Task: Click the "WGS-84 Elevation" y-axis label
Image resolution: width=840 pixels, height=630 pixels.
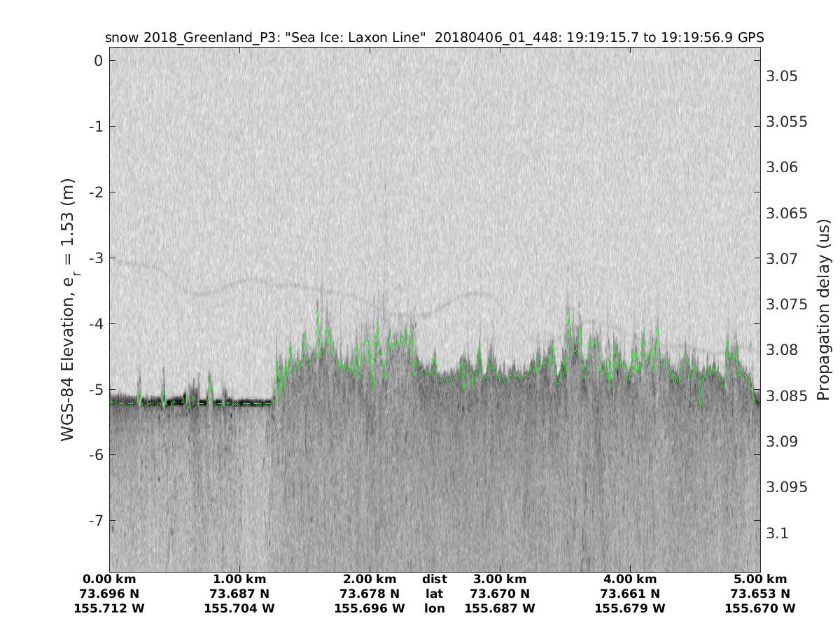Action: click(68, 309)
